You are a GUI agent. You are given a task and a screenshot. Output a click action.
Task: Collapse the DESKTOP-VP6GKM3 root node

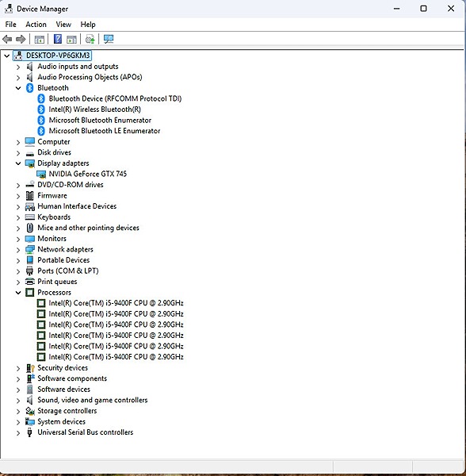click(6, 56)
